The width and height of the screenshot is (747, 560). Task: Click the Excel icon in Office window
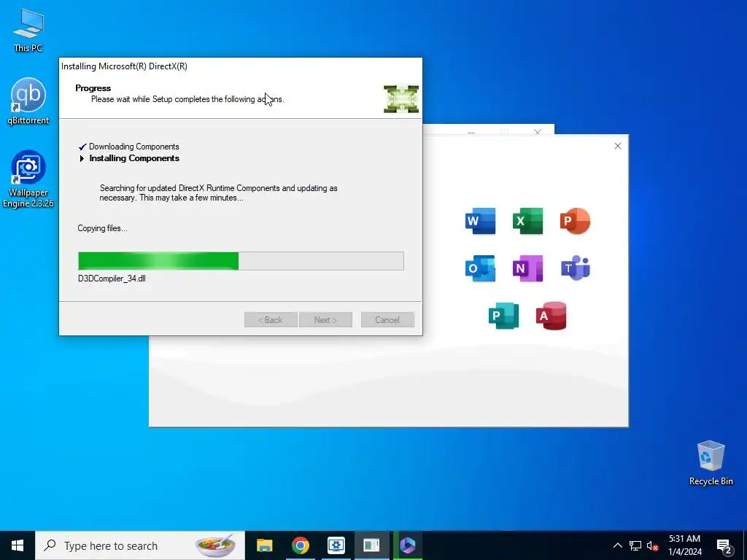click(x=528, y=221)
